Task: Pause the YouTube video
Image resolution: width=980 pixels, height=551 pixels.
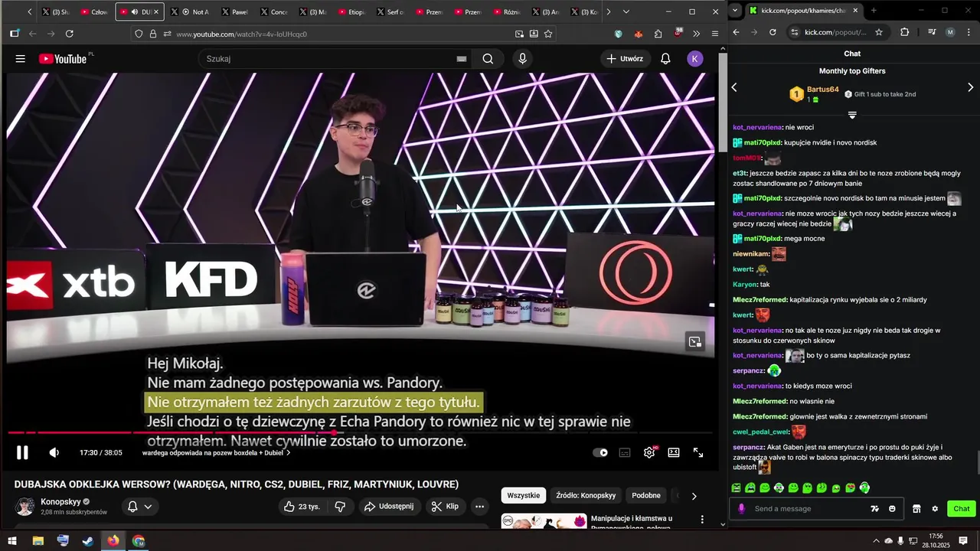Action: click(x=22, y=452)
